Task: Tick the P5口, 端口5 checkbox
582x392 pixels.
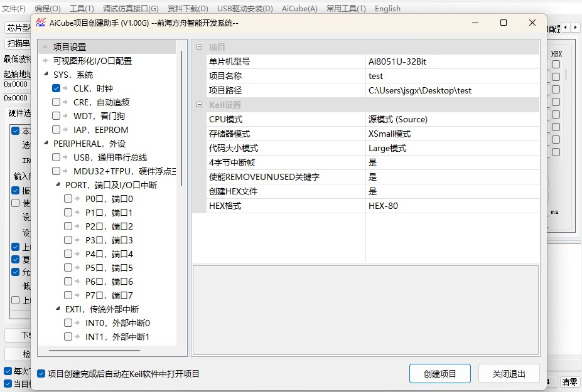Action: (x=68, y=268)
